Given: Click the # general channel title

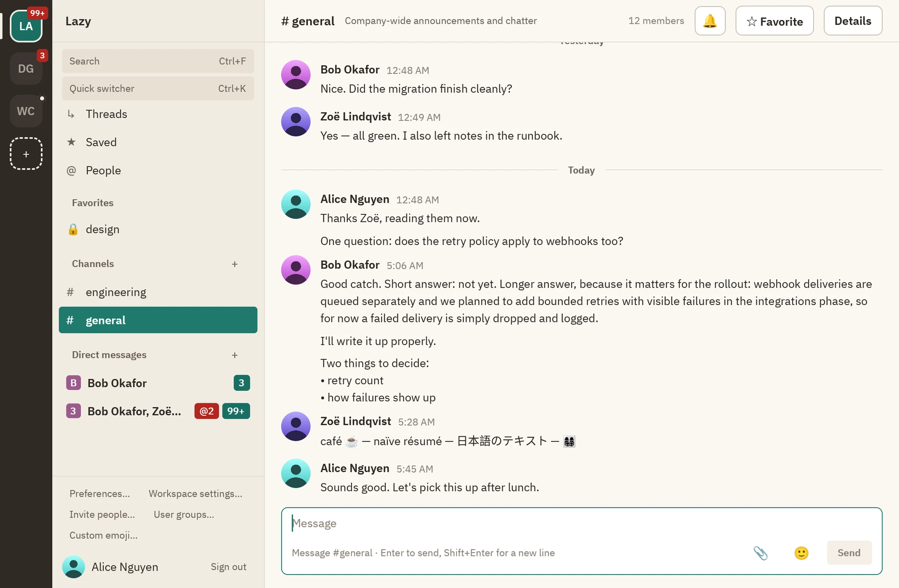Looking at the screenshot, I should pyautogui.click(x=308, y=21).
